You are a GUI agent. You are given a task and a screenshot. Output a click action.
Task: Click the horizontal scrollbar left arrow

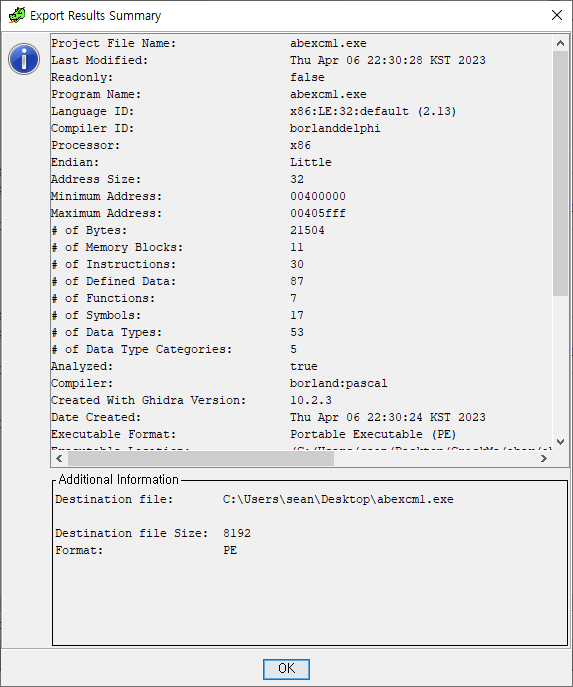(59, 458)
